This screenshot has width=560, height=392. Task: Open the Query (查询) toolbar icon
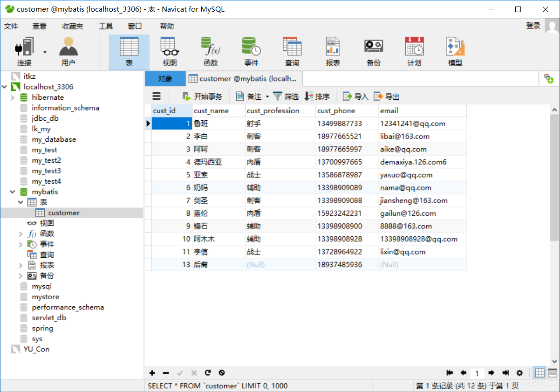[x=292, y=52]
